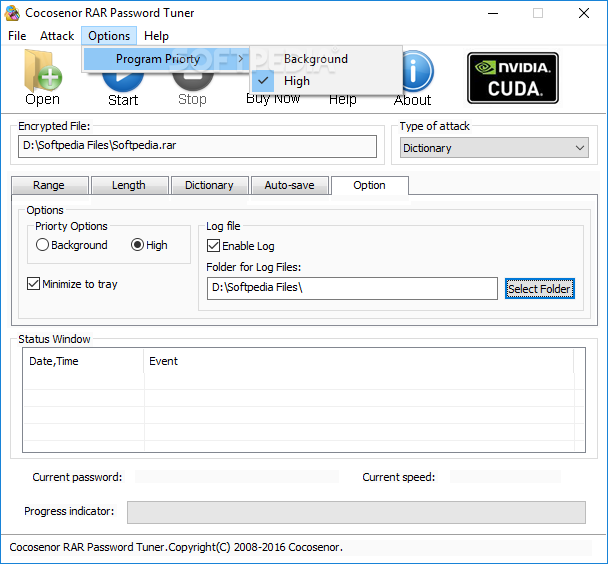Select Background in priority submenu
The height and width of the screenshot is (564, 608).
[x=326, y=59]
